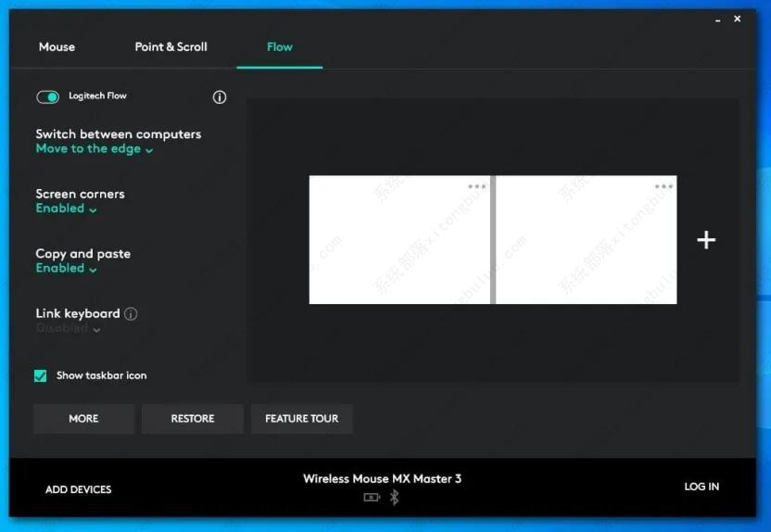The height and width of the screenshot is (532, 771).
Task: Select the left computer screen tile
Action: pos(399,239)
